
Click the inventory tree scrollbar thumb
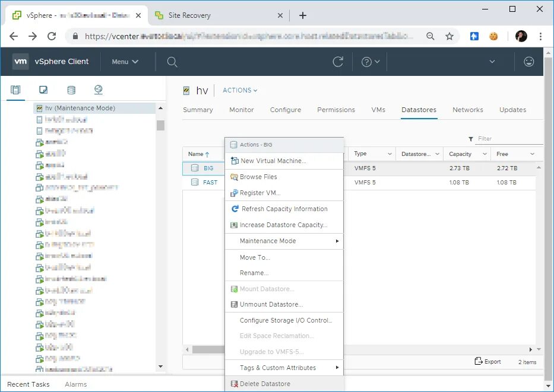(x=161, y=125)
